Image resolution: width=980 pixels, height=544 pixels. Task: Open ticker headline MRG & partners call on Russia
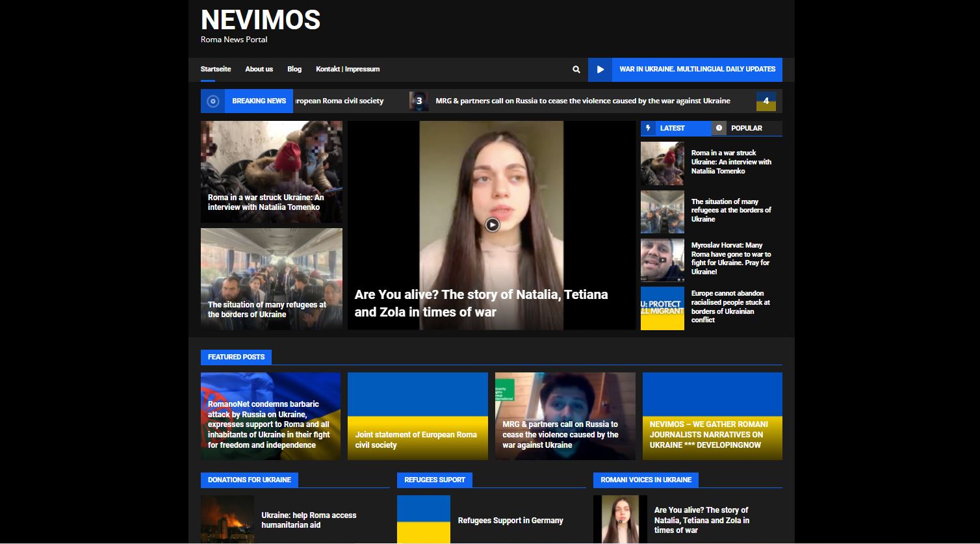tap(583, 101)
